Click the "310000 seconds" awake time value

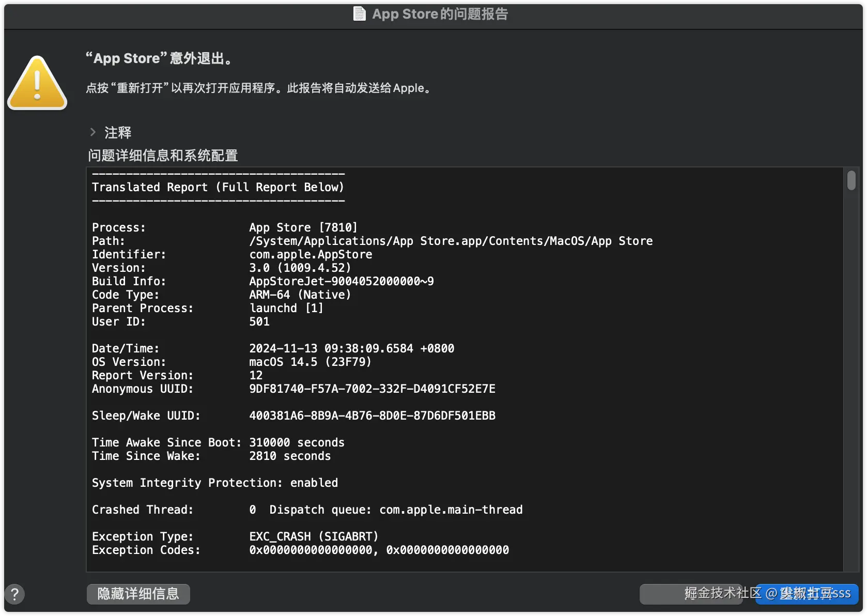pos(297,442)
